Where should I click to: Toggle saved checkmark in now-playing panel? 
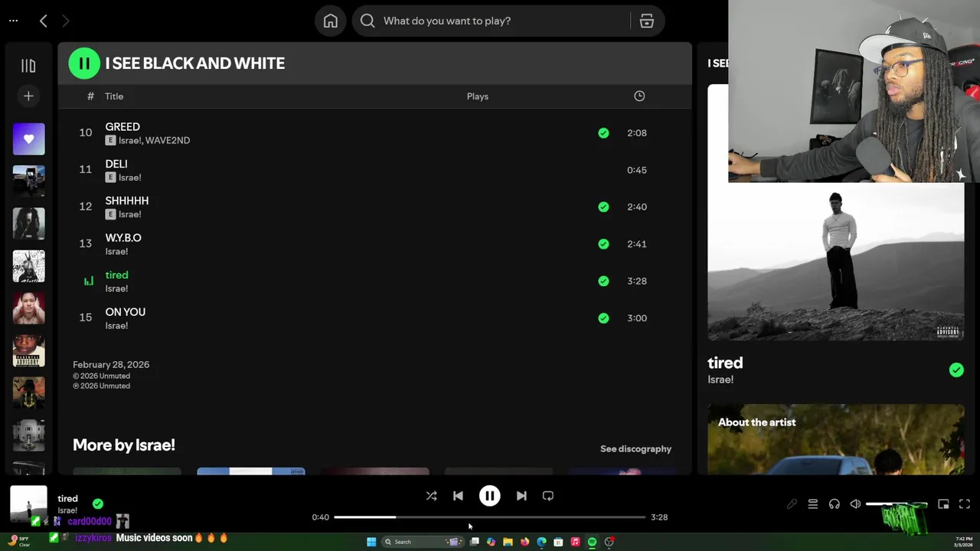coord(956,370)
